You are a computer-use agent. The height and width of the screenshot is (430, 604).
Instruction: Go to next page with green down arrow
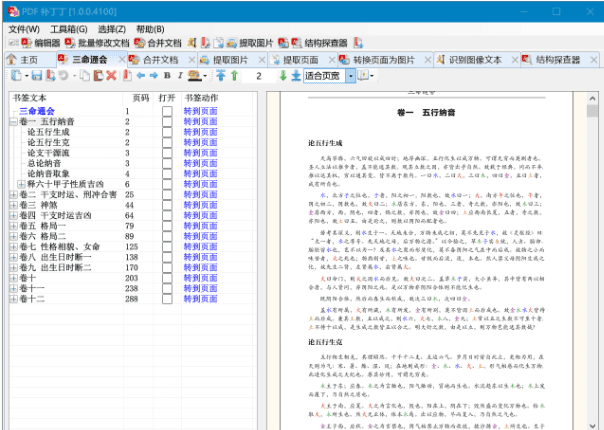point(283,76)
